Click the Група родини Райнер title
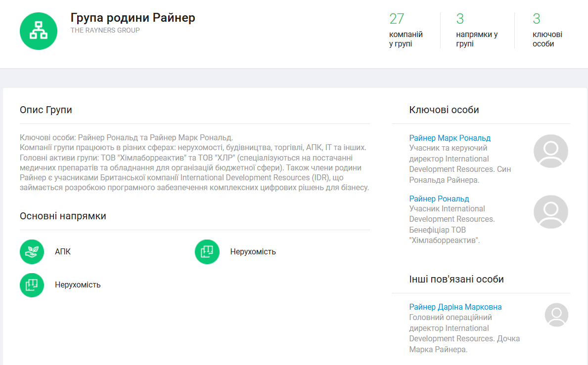Viewport: 588px width, 365px height. click(x=133, y=18)
